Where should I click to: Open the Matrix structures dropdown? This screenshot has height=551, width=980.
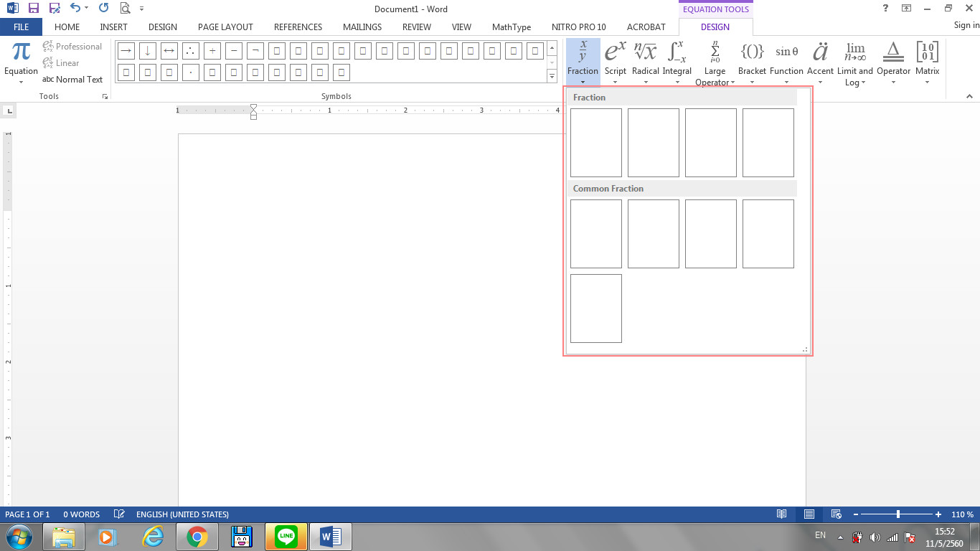[x=928, y=62]
